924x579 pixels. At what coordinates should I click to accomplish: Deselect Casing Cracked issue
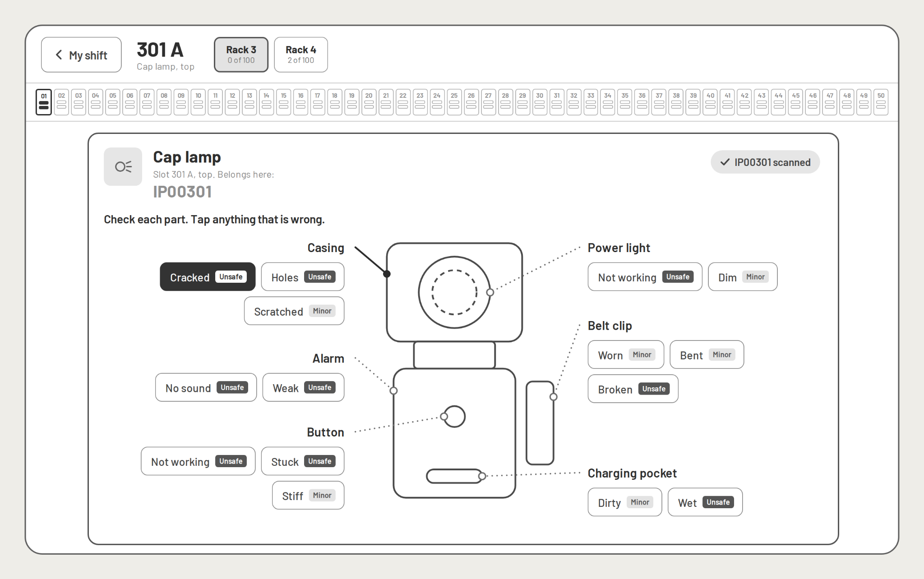[208, 277]
